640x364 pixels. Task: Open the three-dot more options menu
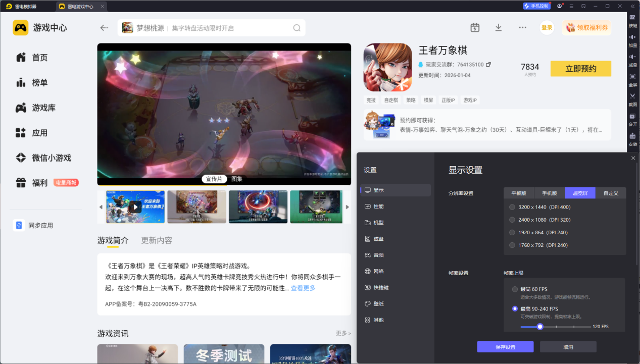pos(523,28)
